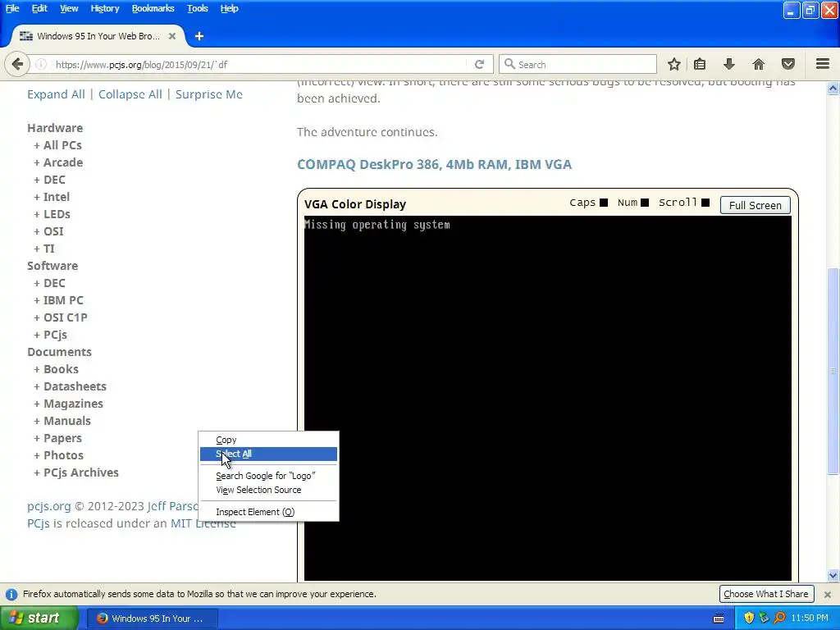
Task: Click the magnifier tray icon
Action: (x=779, y=619)
